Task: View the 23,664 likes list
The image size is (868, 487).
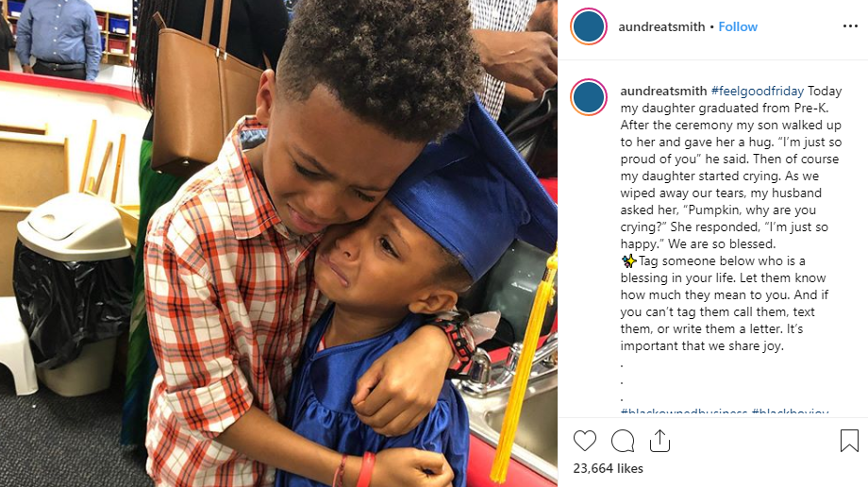Action: pyautogui.click(x=608, y=468)
